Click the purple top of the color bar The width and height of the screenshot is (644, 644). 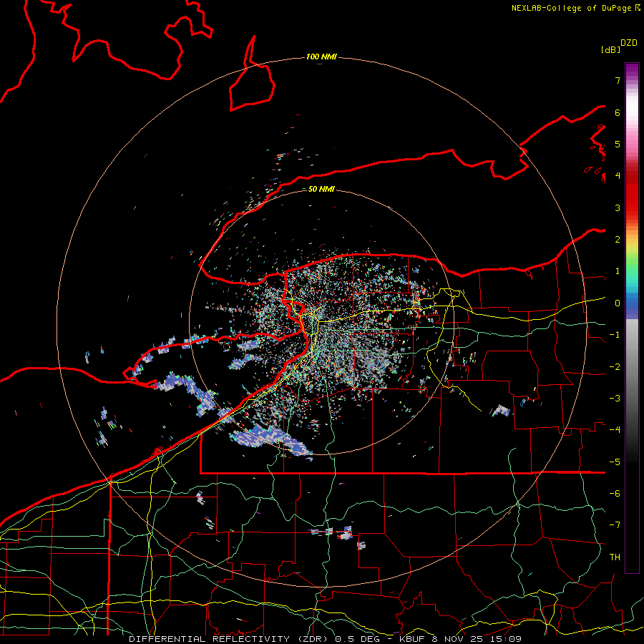[632, 71]
